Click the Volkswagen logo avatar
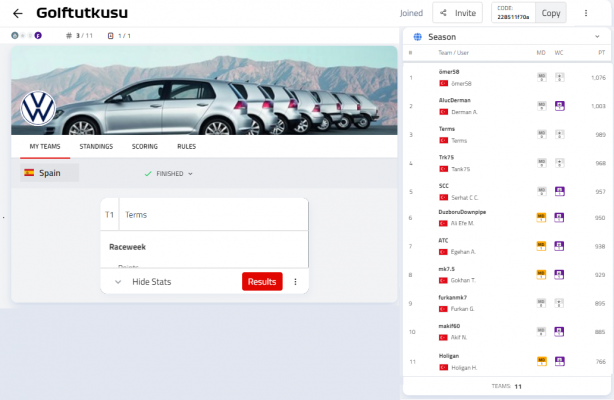 click(x=38, y=109)
